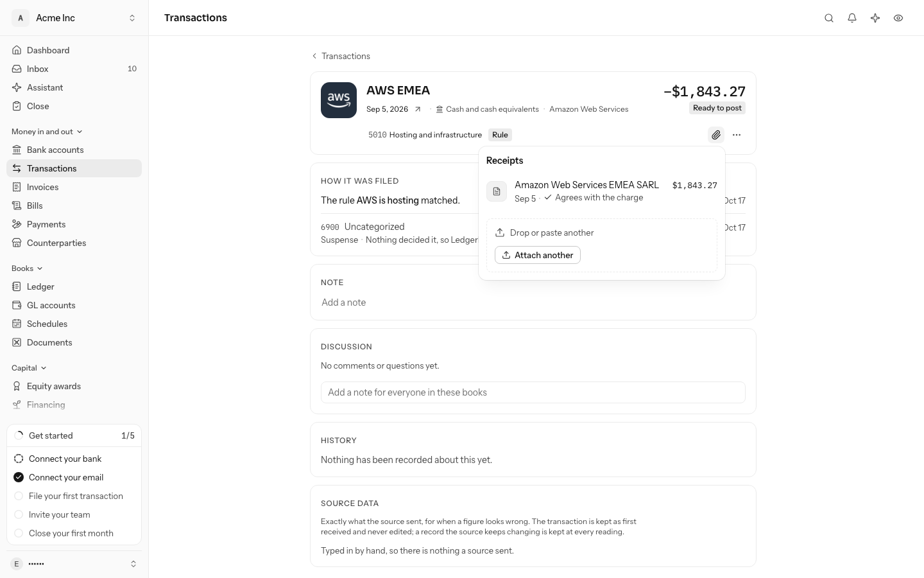Open Close in sidebar
The height and width of the screenshot is (578, 924).
pos(74,106)
